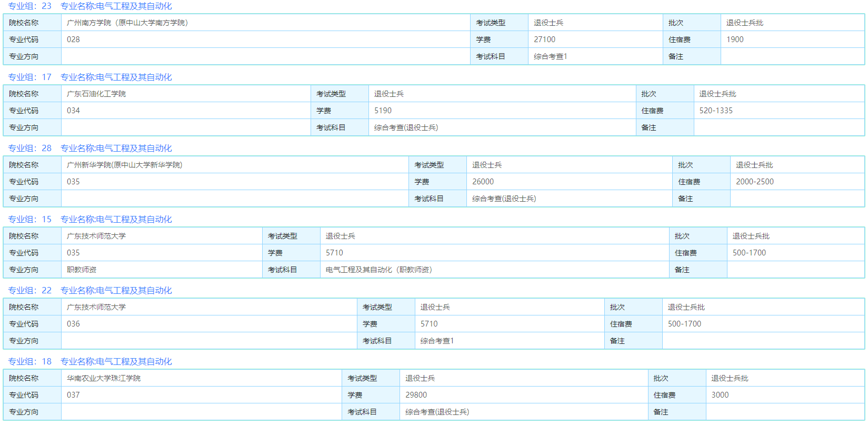Click exam subject 综合考查1 in group 23
The height and width of the screenshot is (425, 868).
point(550,56)
